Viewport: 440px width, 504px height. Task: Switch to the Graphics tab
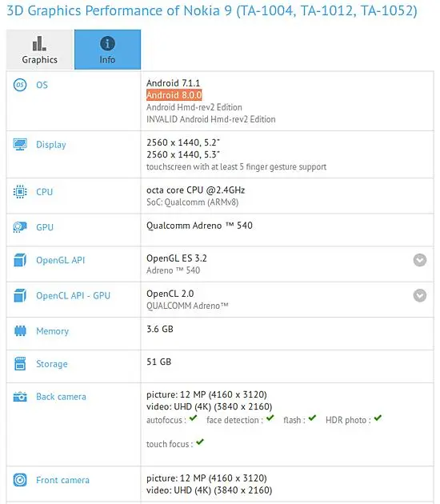(40, 50)
